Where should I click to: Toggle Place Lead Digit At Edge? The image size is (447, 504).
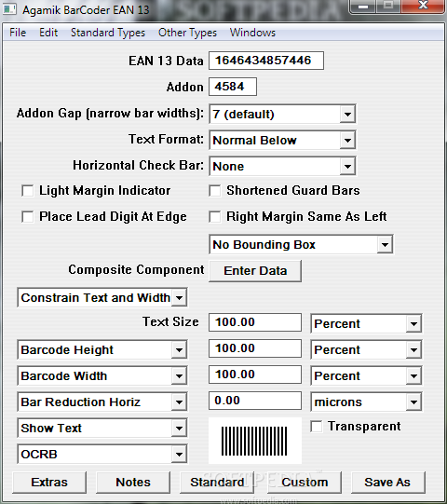28,217
